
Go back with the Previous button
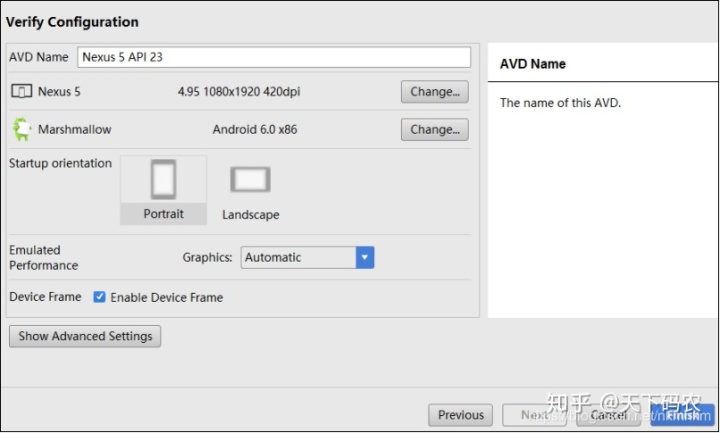click(461, 415)
